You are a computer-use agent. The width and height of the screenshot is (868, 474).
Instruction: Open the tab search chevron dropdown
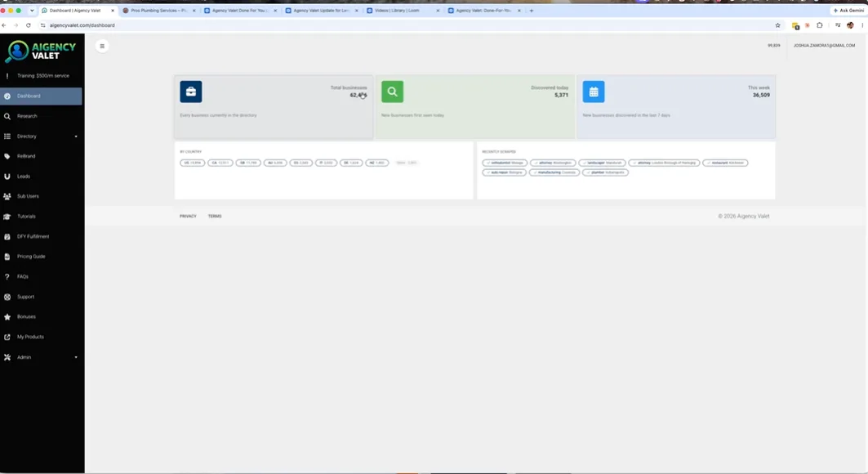(32, 11)
